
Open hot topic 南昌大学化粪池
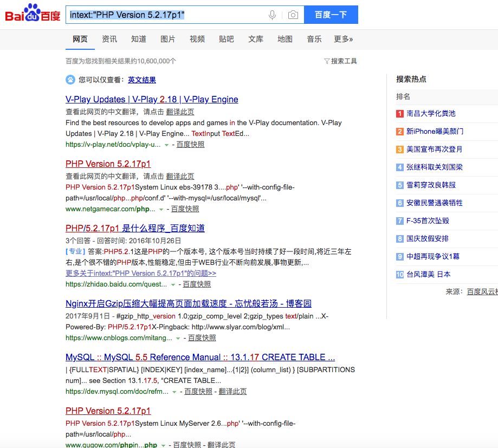click(x=431, y=113)
